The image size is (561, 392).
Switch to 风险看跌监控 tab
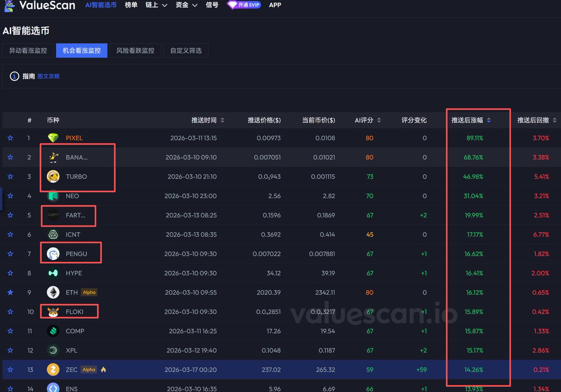click(135, 51)
